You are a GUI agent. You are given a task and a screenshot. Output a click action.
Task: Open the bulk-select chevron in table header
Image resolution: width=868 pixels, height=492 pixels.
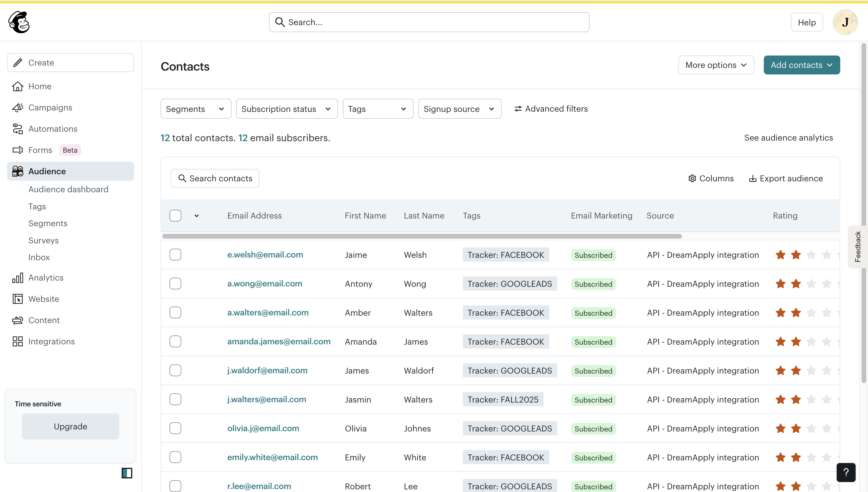click(x=197, y=216)
